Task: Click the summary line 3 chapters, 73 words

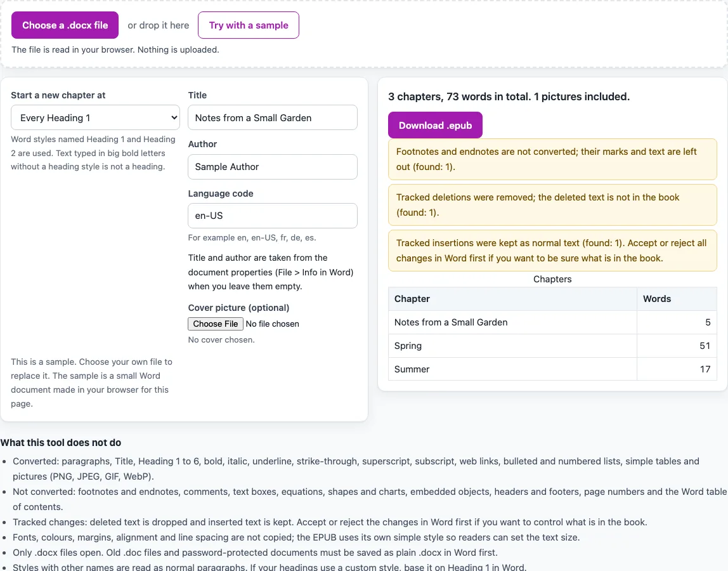Action: point(509,96)
